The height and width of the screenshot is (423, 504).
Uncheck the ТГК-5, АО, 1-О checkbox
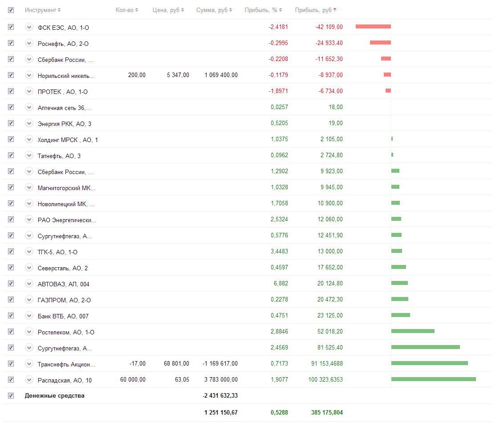11,252
